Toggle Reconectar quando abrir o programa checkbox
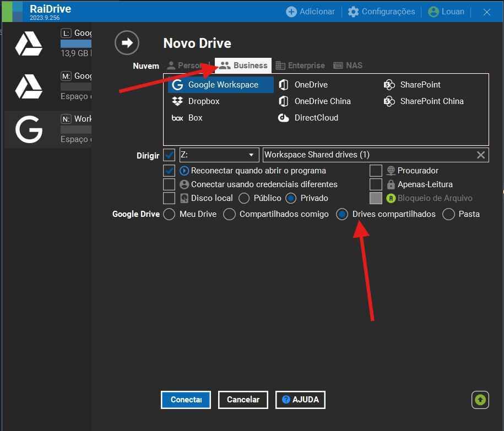504x431 pixels. [169, 171]
